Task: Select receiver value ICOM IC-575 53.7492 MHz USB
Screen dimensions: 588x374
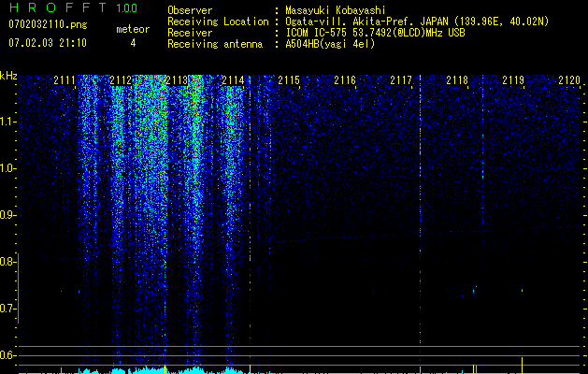Action: [375, 33]
